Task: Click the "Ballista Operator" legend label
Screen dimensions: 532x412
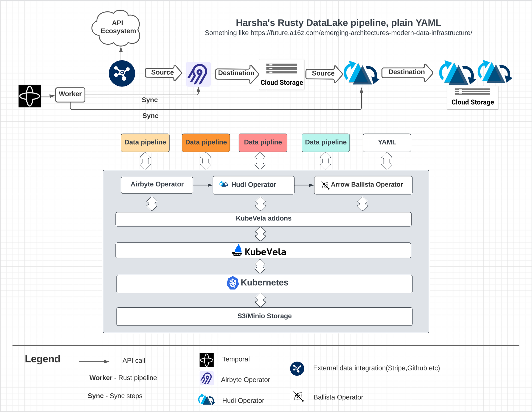Action: coord(338,397)
